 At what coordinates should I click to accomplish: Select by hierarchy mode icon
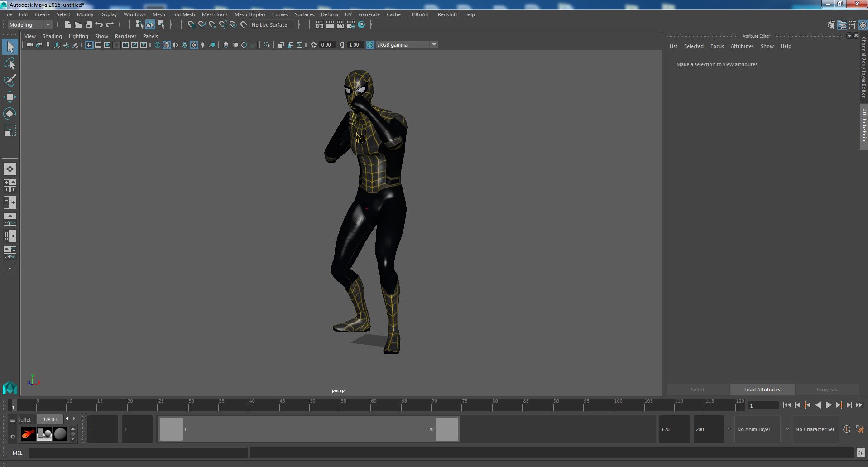[139, 24]
